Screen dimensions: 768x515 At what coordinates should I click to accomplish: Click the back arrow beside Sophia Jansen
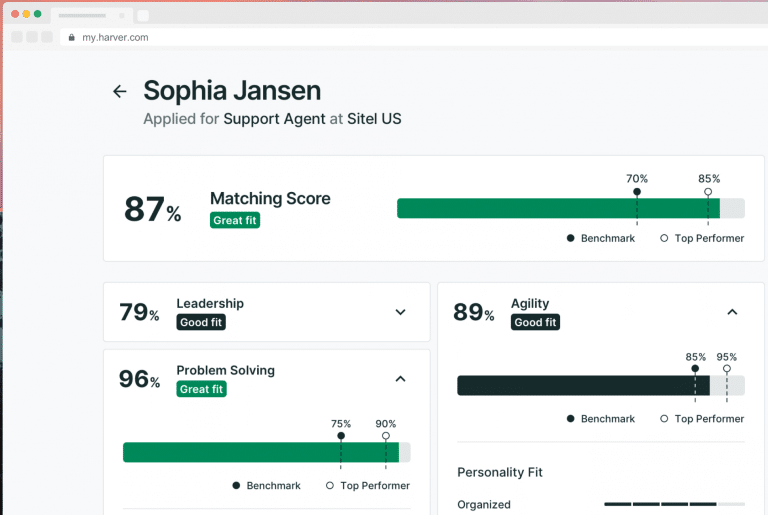coord(120,92)
